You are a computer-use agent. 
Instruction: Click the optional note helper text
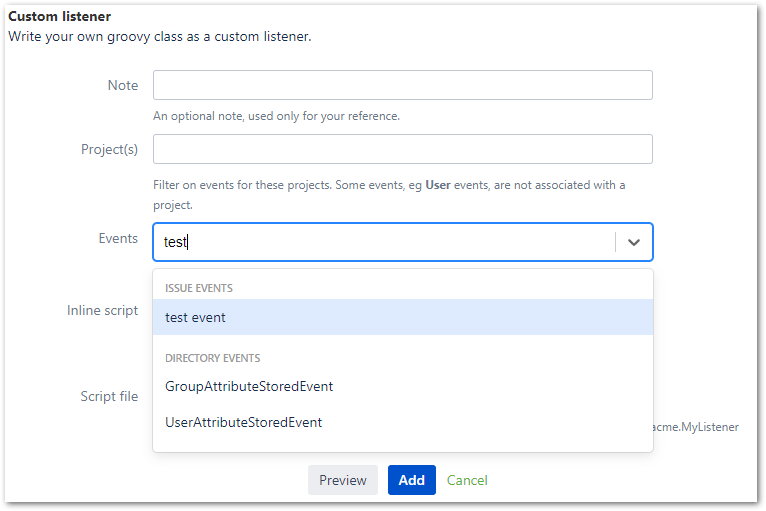pos(276,116)
